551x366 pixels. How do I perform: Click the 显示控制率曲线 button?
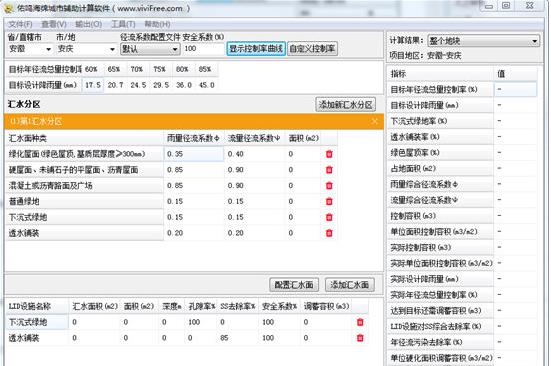[x=256, y=48]
